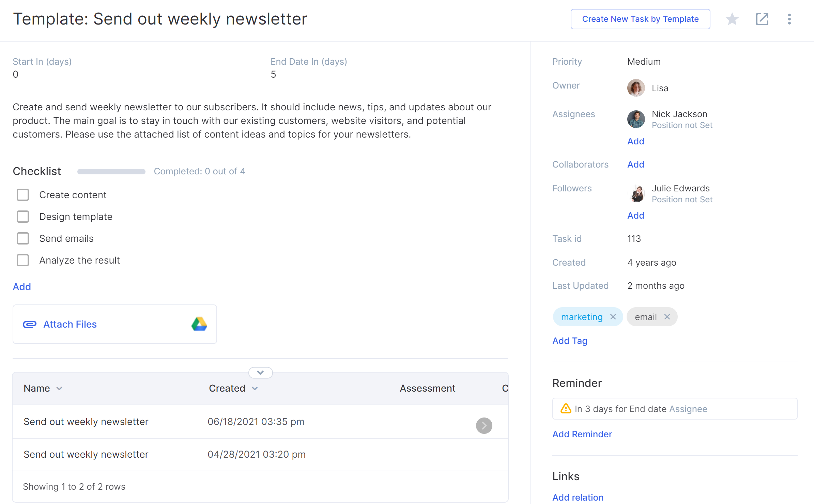
Task: Open the Created column sort dropdown
Action: 255,389
